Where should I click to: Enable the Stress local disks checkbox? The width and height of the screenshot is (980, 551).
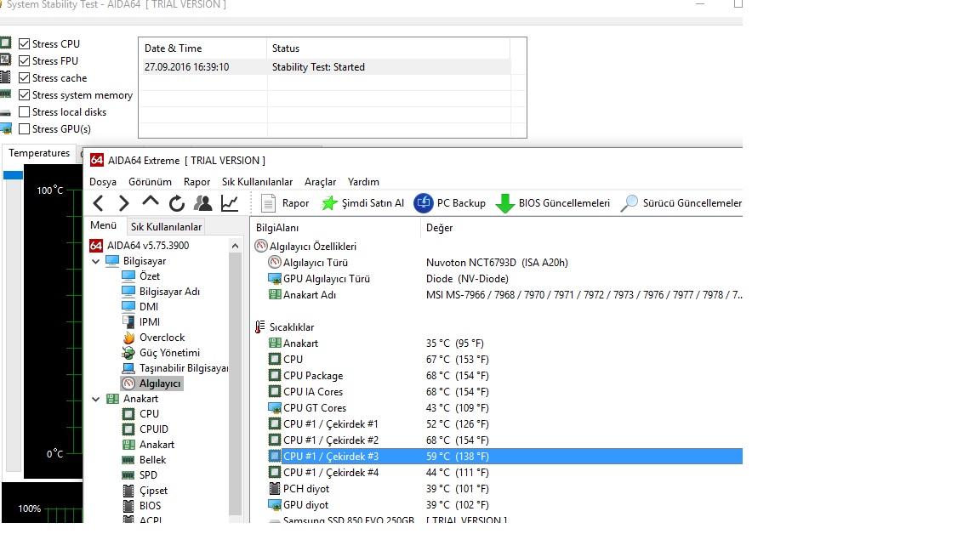tap(25, 112)
